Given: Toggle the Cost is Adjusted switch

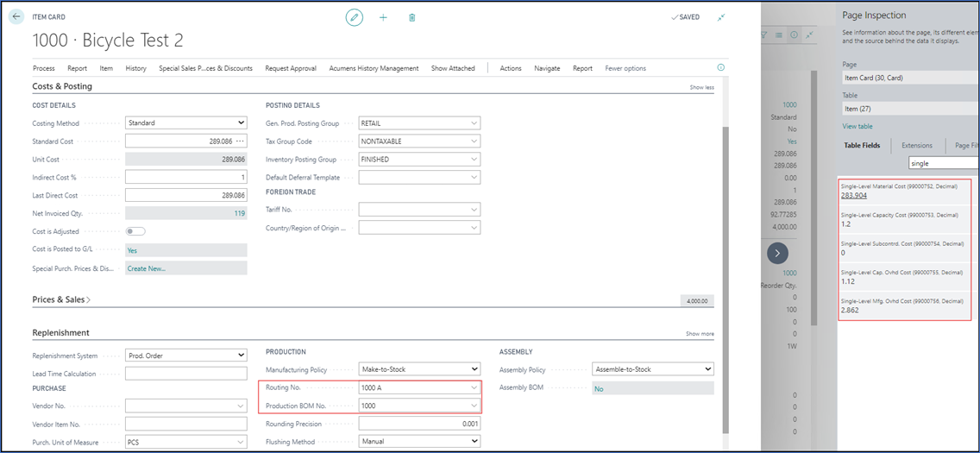Looking at the screenshot, I should [135, 231].
